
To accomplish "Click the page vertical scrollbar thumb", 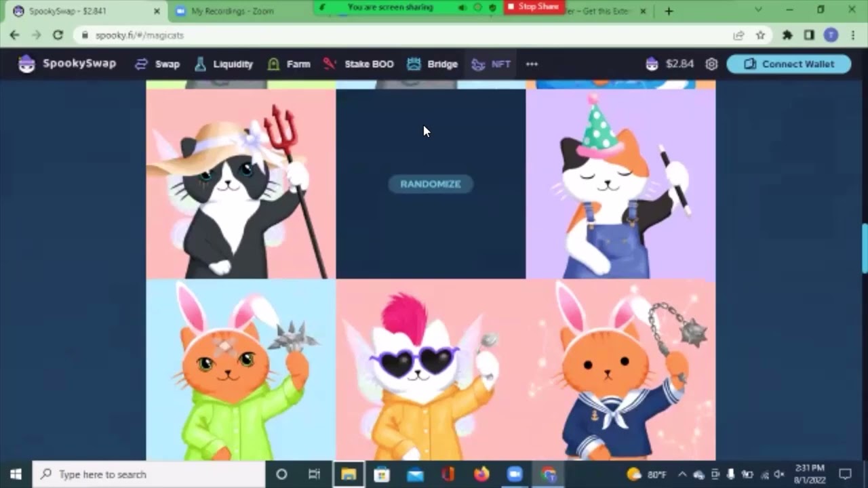I will 865,248.
